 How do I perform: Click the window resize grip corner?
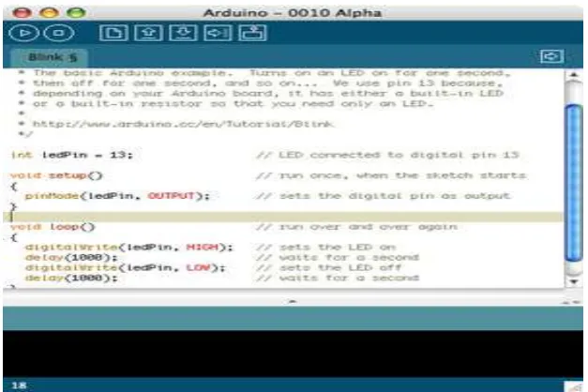[x=574, y=386]
